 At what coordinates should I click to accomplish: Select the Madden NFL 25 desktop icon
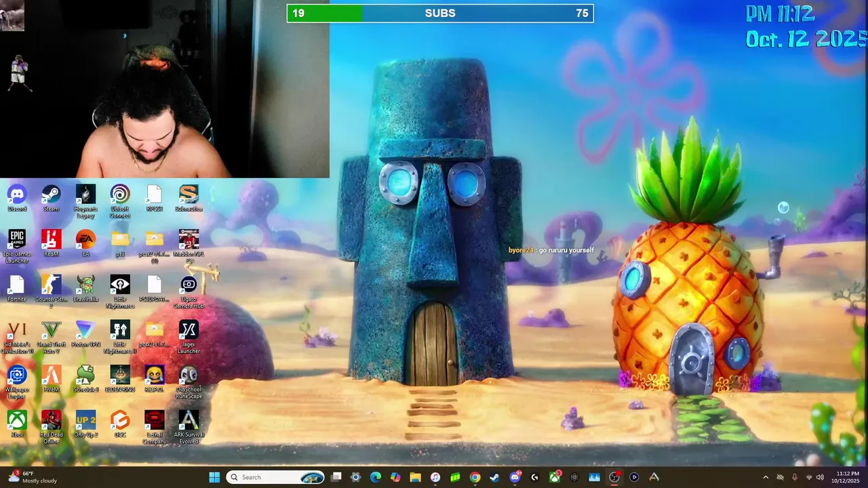tap(189, 247)
